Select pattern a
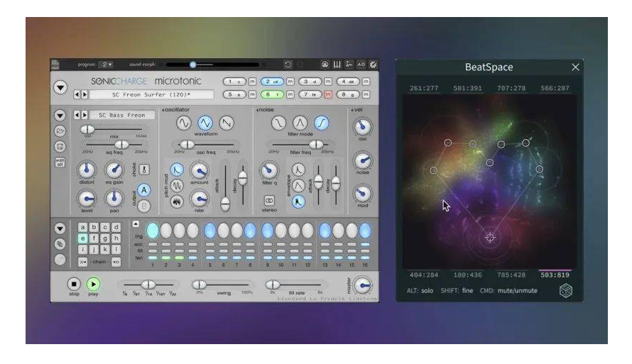This screenshot has height=364, width=632. point(82,227)
